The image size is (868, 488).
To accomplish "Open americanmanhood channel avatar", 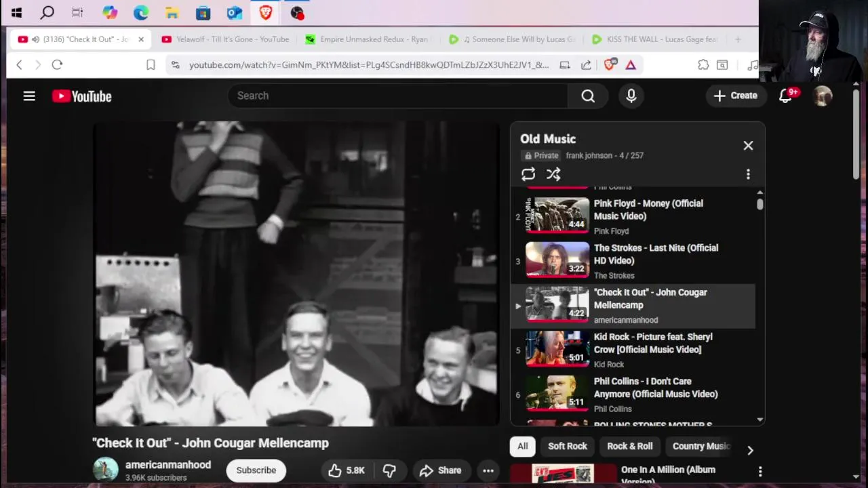I will point(105,470).
